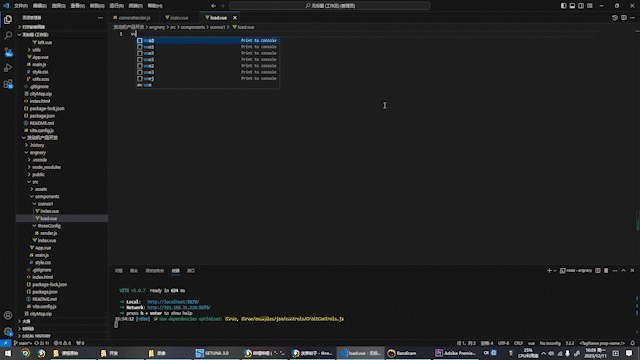This screenshot has width=640, height=360.
Task: Open the Source Control view
Action: pyautogui.click(x=8, y=52)
